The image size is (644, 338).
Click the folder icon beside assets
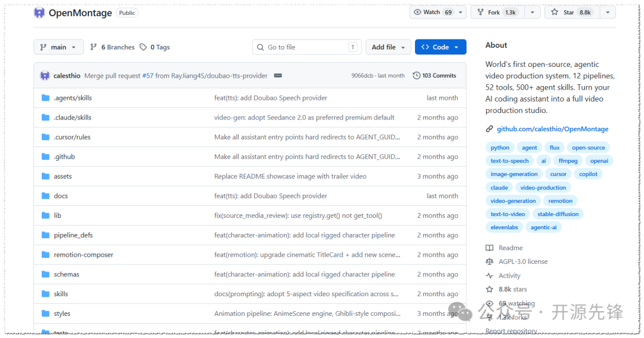pyautogui.click(x=45, y=176)
